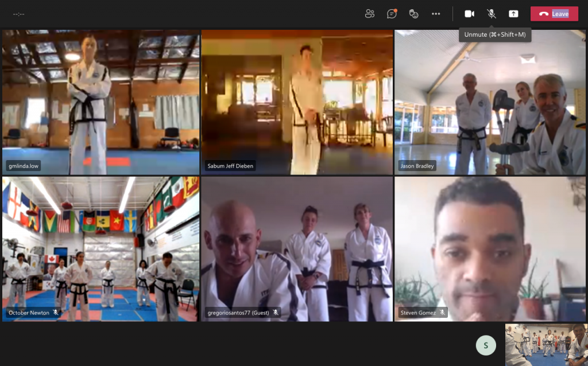Select October Newton's video tile
This screenshot has height=366, width=588.
pos(101,249)
